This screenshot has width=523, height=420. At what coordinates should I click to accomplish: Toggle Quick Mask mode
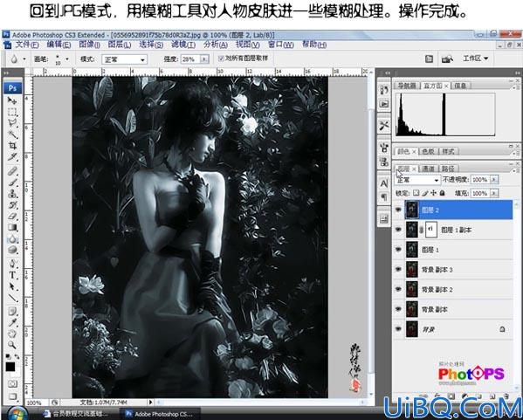pos(12,383)
